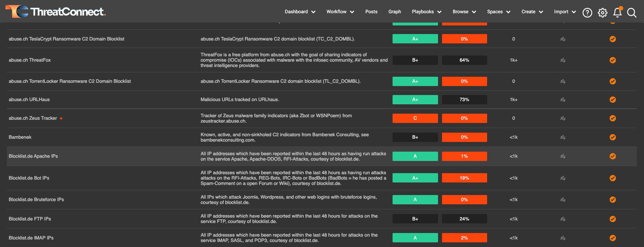This screenshot has height=247, width=644.
Task: Open the abuse.ch ThreatFox feed
Action: point(30,60)
